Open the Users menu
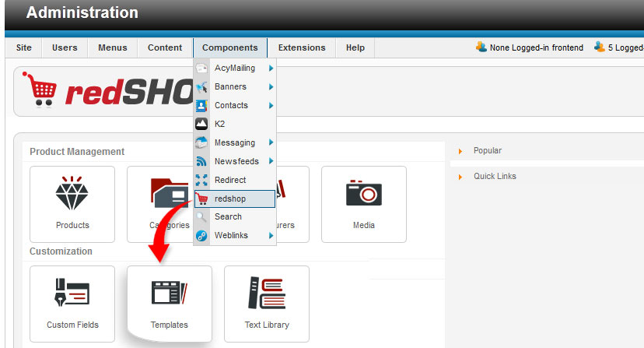 (65, 47)
